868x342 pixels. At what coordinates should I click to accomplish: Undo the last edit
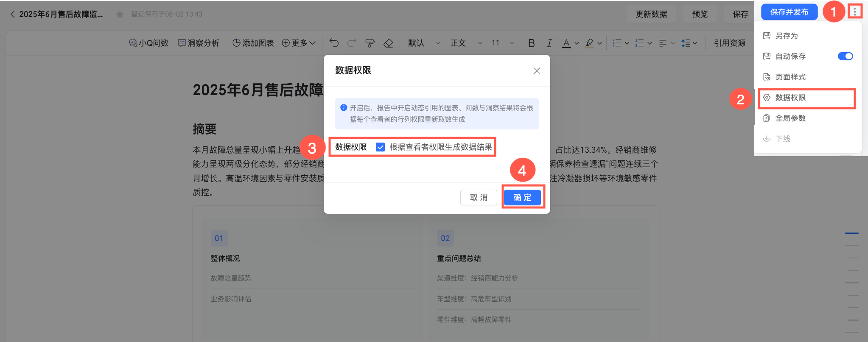click(x=334, y=43)
